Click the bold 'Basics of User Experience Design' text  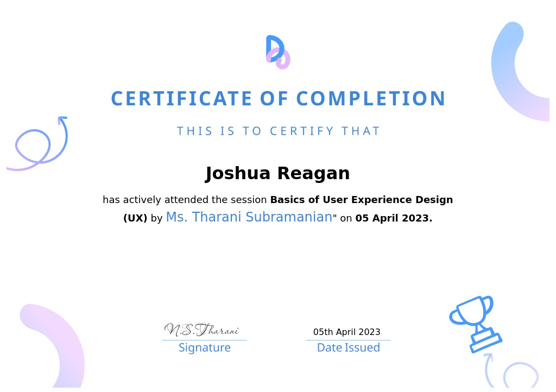tap(361, 200)
